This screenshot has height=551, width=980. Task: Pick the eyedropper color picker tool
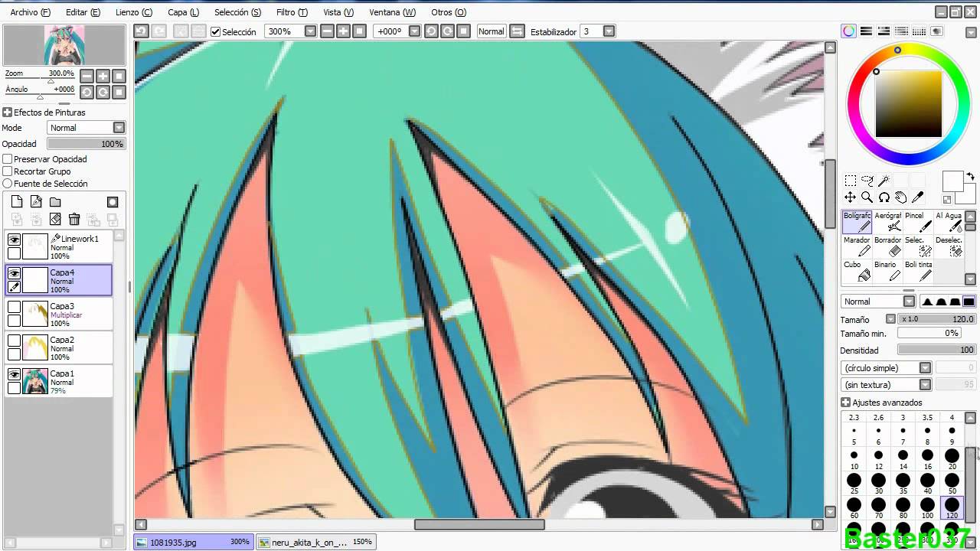tap(918, 197)
